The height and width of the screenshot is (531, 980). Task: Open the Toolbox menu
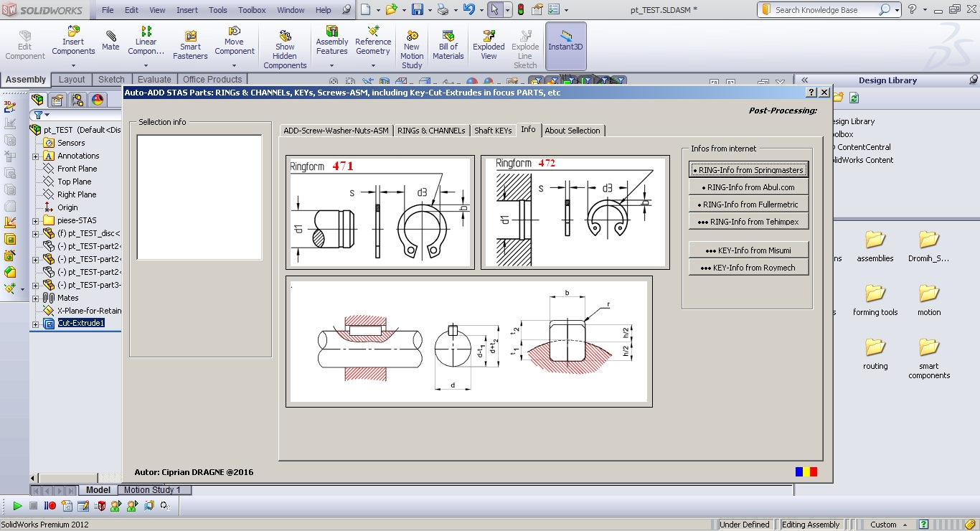click(252, 10)
